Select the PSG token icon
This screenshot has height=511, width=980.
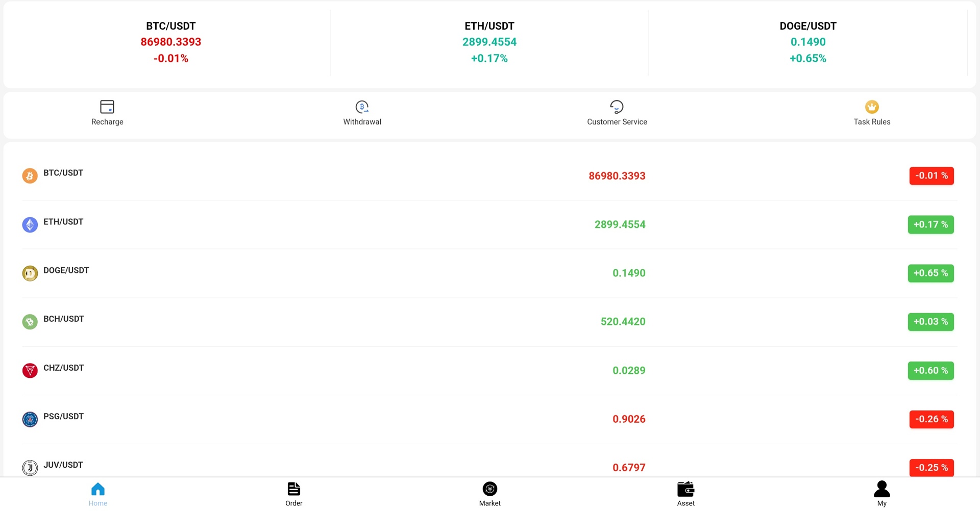pos(30,419)
